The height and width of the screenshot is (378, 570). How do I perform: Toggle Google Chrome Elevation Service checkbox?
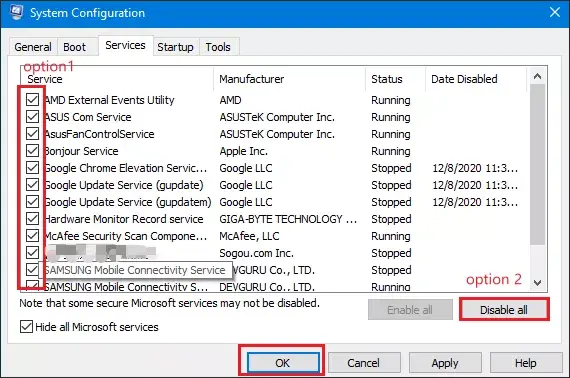[32, 168]
